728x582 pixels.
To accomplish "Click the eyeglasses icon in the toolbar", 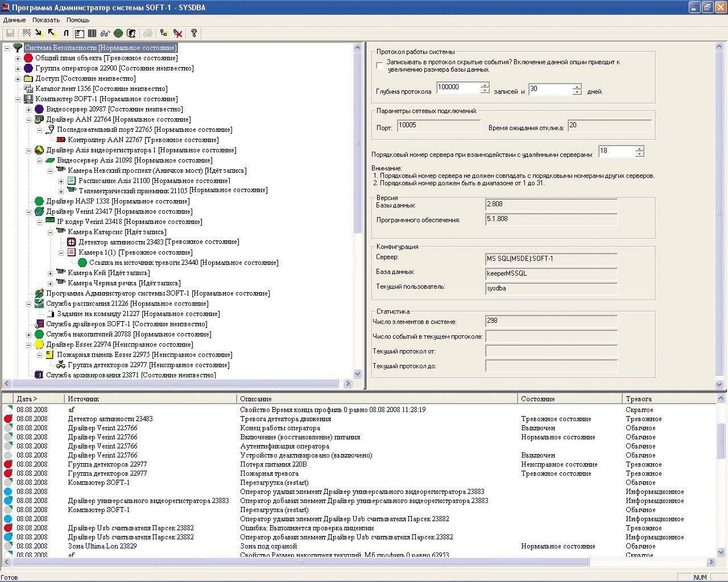I will 105,34.
